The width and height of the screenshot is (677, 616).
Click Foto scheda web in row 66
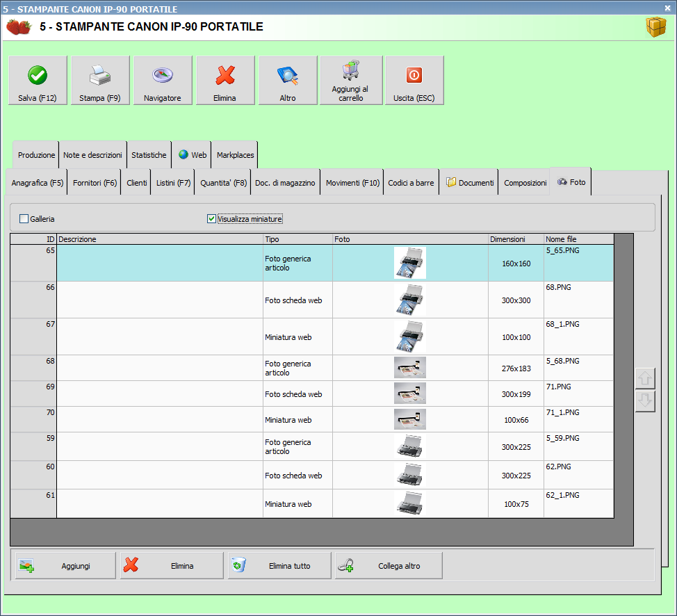(297, 300)
